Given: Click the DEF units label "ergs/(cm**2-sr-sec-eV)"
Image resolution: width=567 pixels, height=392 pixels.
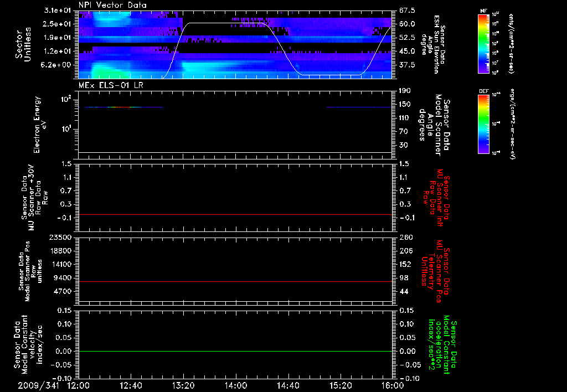Looking at the screenshot, I should tap(512, 123).
